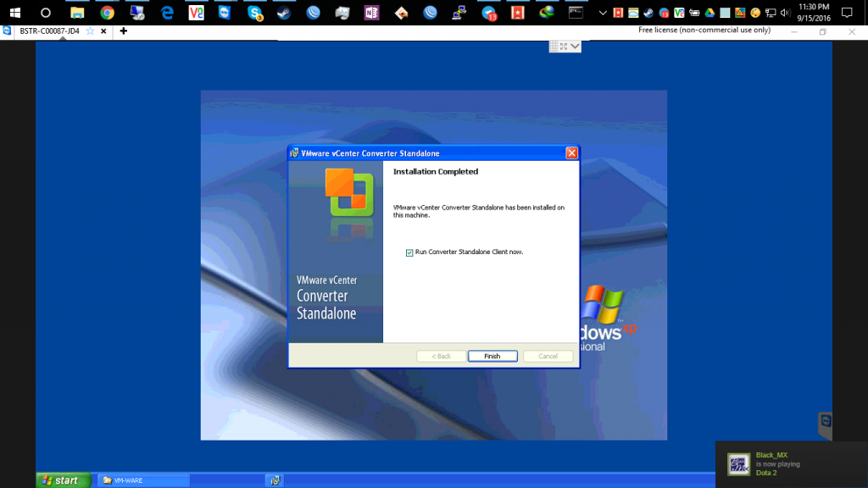Open the taskbar app with the red 13 badge
The height and width of the screenshot is (488, 868).
click(x=489, y=12)
